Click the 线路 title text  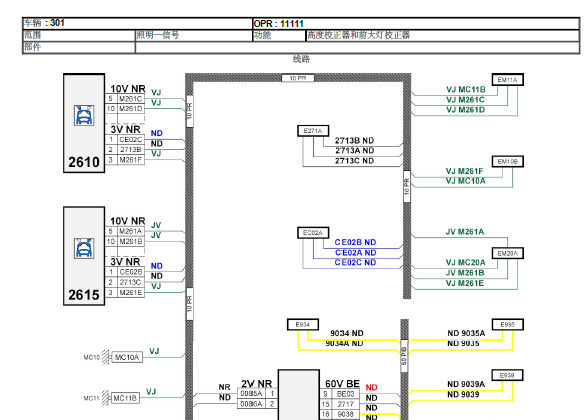click(x=301, y=59)
